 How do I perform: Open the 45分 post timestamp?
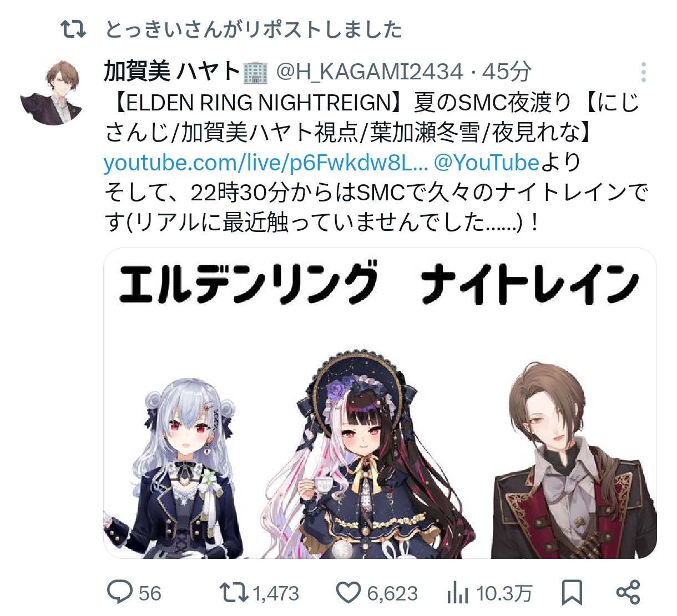(x=507, y=72)
